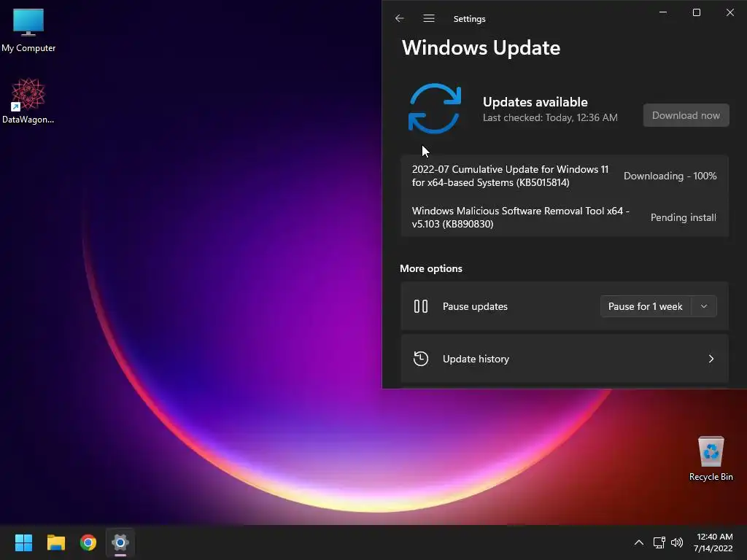
Task: Select the Pause updates label
Action: pos(475,307)
